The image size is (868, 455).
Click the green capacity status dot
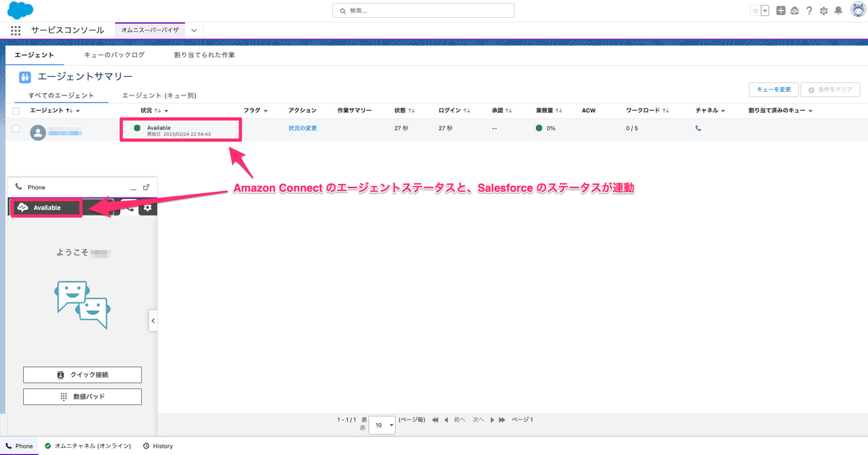pyautogui.click(x=540, y=128)
